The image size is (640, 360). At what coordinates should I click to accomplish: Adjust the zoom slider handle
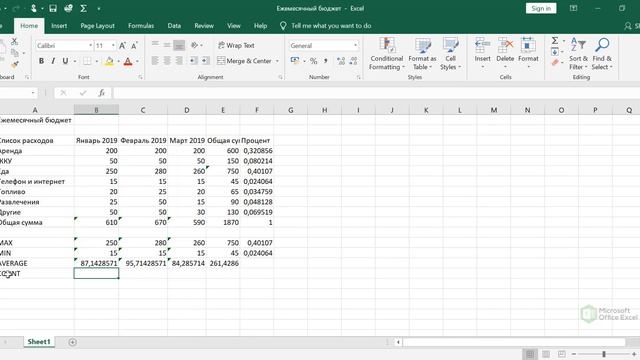604,354
